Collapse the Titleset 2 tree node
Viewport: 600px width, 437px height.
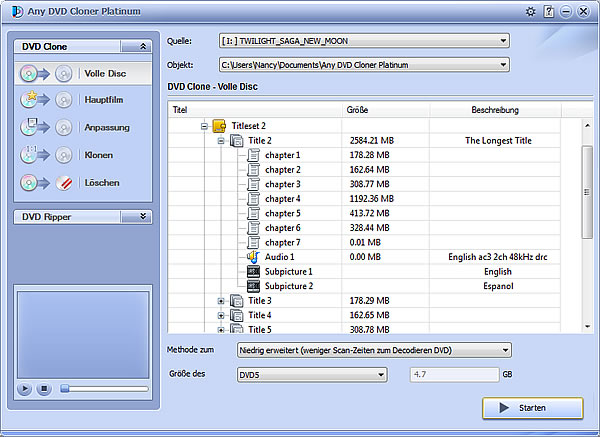pyautogui.click(x=204, y=126)
